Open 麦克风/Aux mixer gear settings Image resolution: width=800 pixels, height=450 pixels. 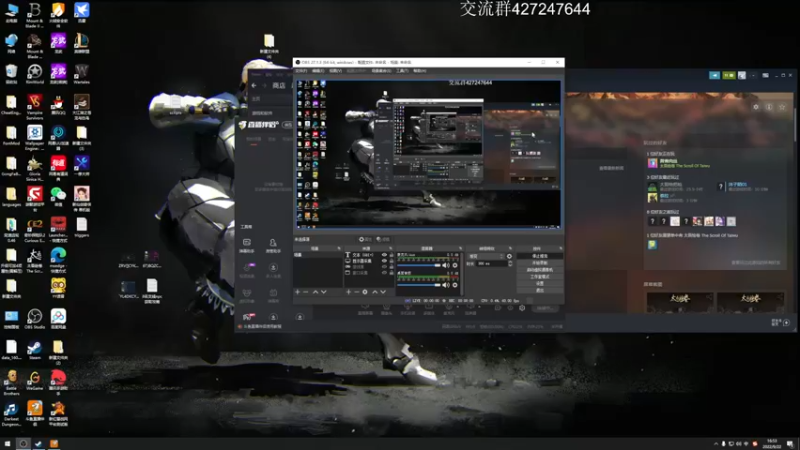(x=455, y=265)
